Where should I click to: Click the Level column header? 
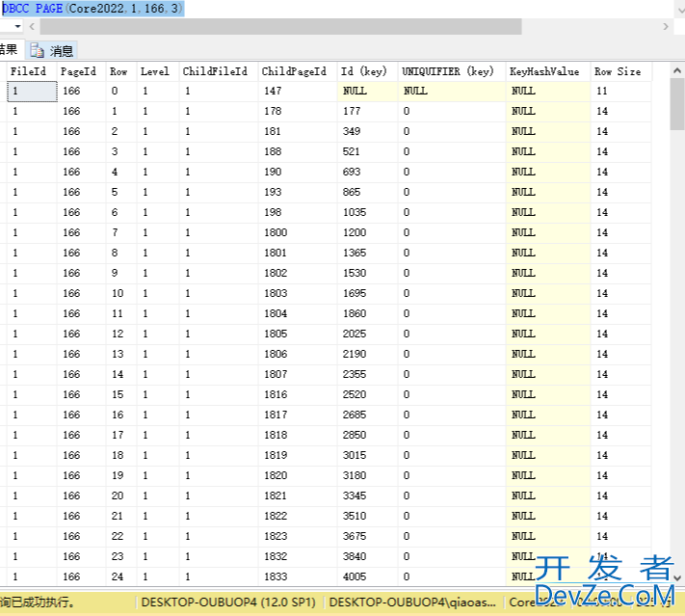coord(158,71)
